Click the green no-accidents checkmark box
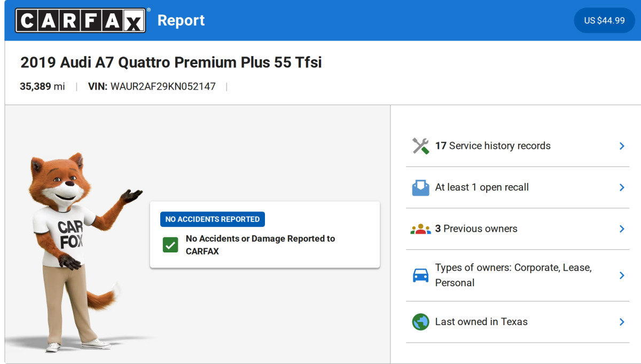 pyautogui.click(x=170, y=245)
